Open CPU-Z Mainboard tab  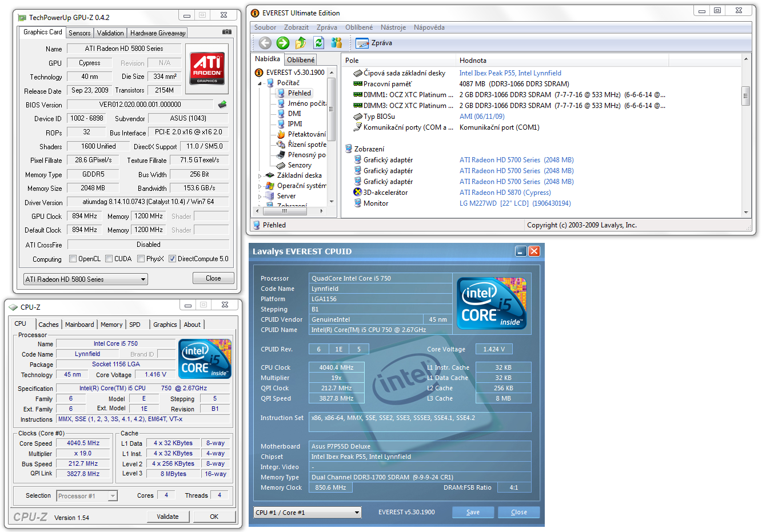click(x=79, y=325)
